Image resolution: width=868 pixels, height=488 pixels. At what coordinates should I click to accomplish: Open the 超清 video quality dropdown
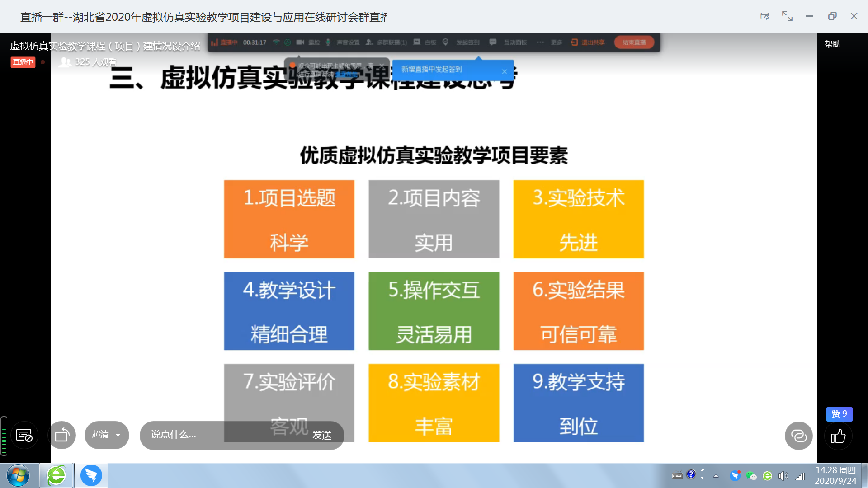(107, 435)
